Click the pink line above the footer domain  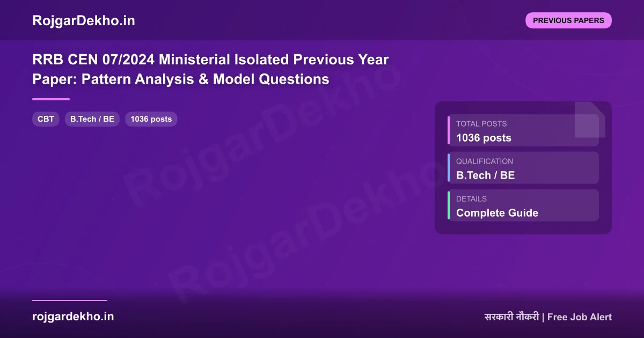[x=70, y=300]
